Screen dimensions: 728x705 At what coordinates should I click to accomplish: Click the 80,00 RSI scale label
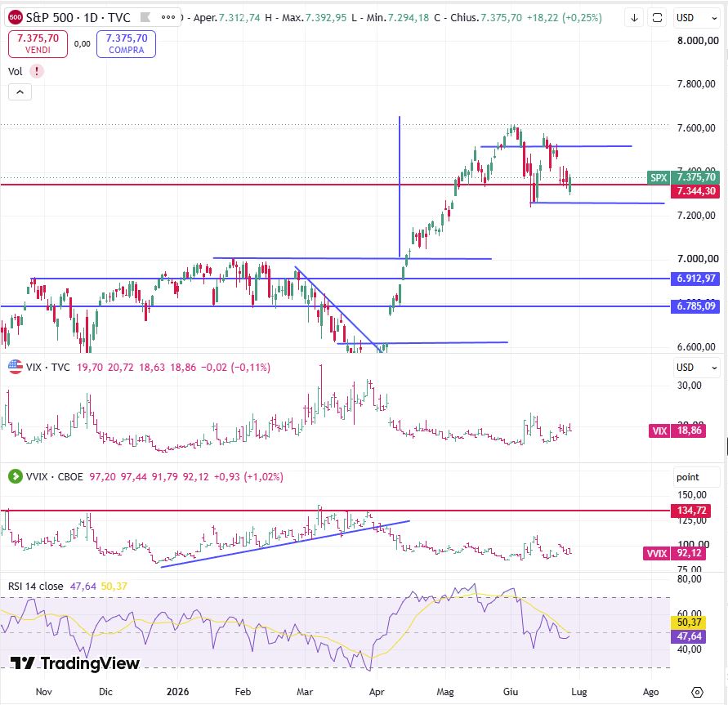pyautogui.click(x=690, y=579)
